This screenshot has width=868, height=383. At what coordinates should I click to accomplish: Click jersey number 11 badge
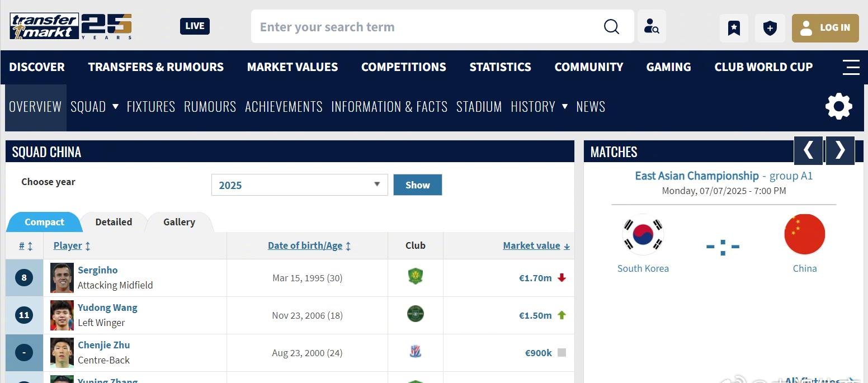point(24,315)
